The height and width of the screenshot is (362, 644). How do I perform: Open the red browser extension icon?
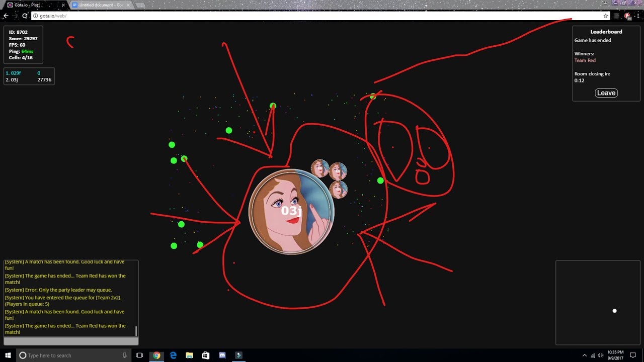tap(627, 16)
